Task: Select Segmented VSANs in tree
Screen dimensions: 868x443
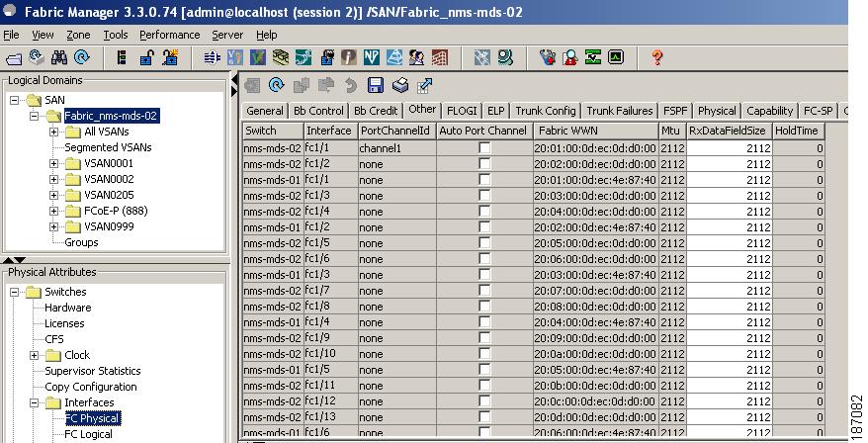Action: [x=108, y=147]
